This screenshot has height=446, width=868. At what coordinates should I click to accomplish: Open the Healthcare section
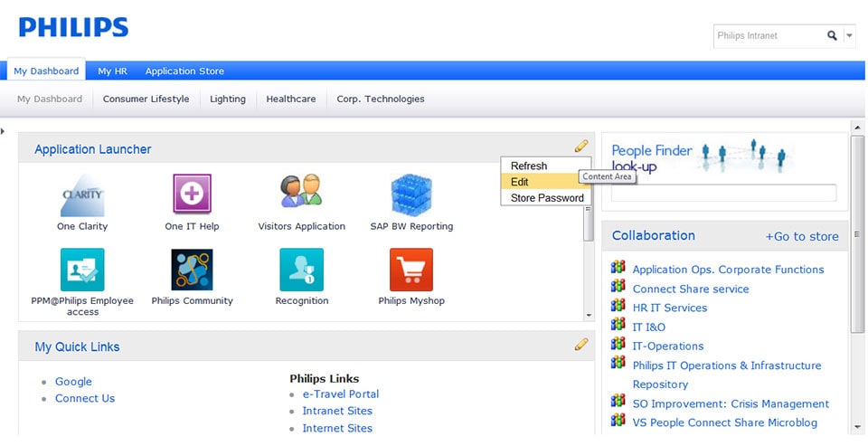click(290, 100)
